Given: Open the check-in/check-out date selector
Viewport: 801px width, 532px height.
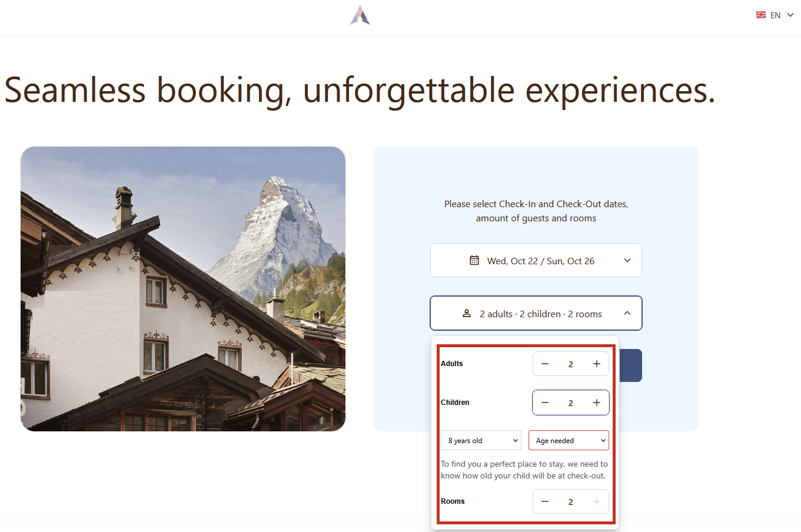Looking at the screenshot, I should click(x=536, y=260).
